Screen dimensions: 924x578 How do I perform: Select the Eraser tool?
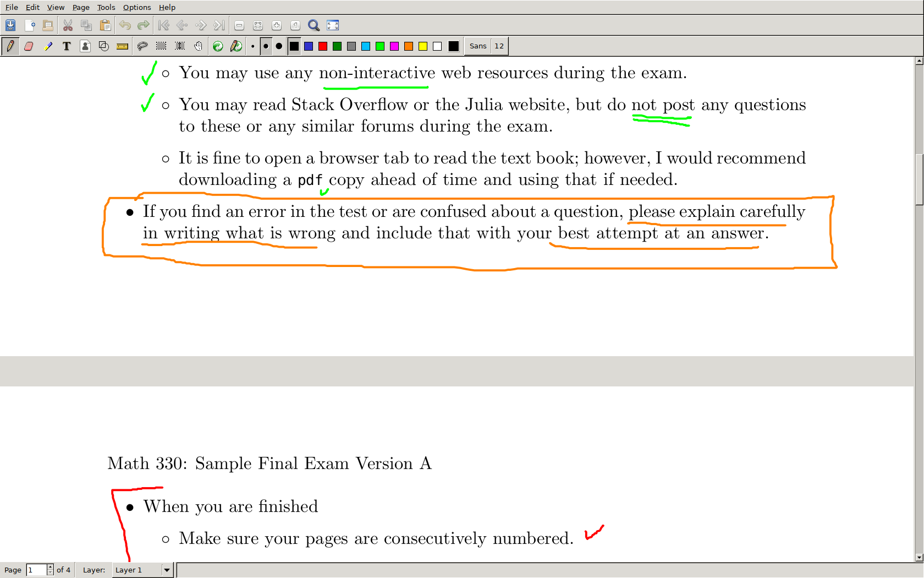coord(29,46)
